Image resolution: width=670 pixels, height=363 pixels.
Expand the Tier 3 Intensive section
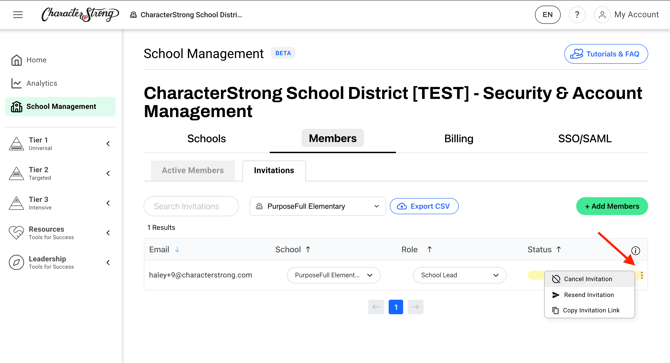[108, 203]
